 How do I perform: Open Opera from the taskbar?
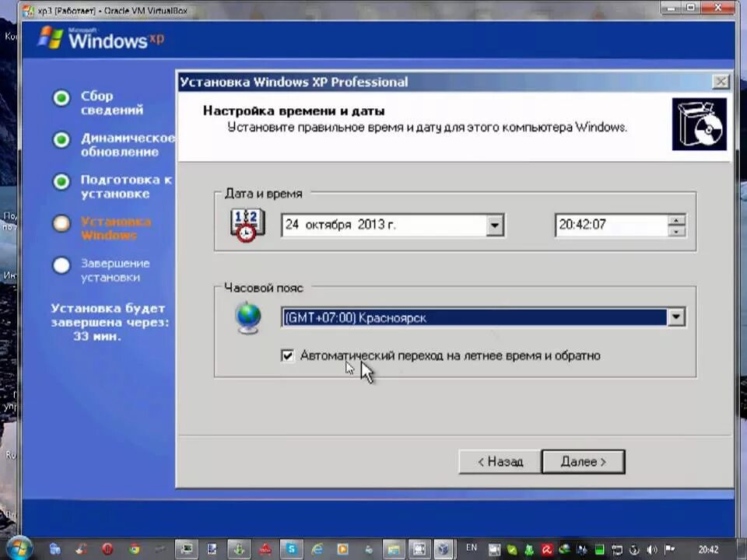click(107, 549)
